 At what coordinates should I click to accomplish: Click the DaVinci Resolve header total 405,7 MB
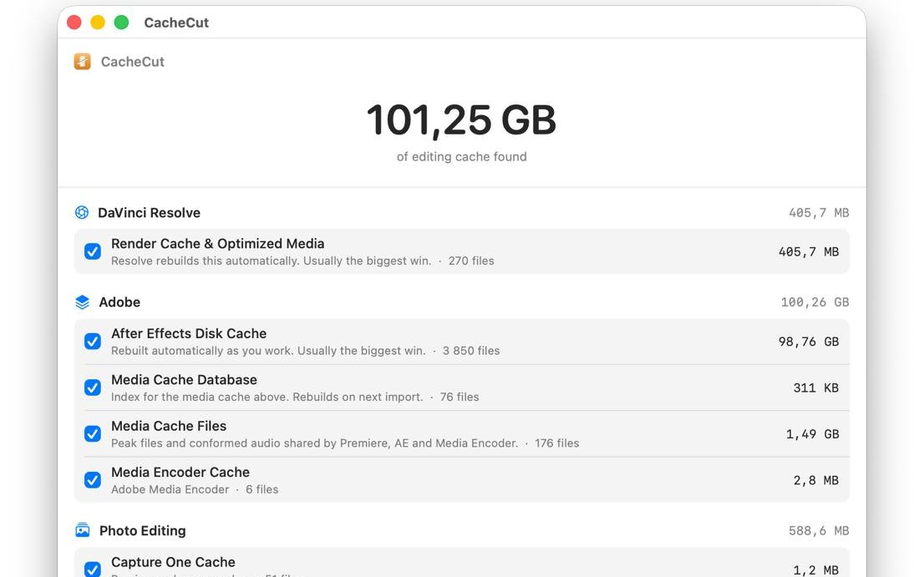(819, 213)
